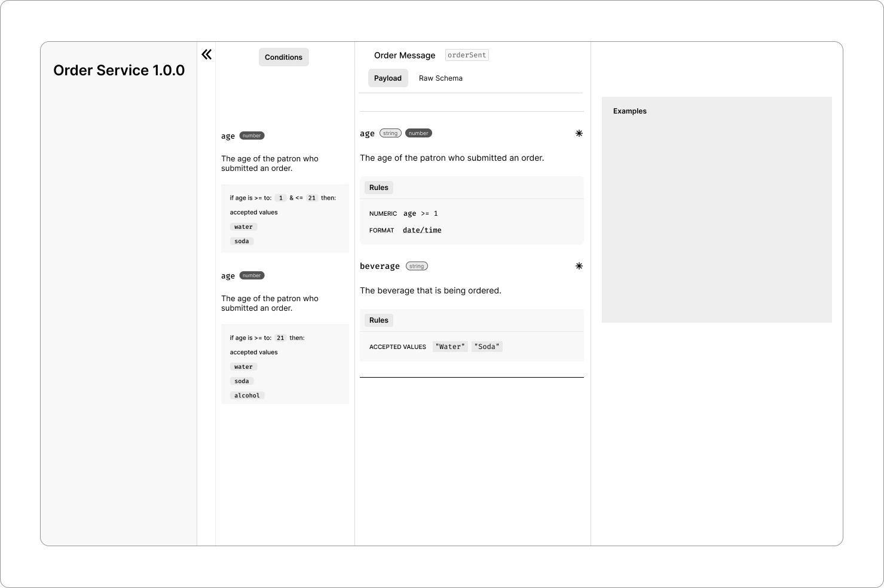Click the "Soda" accepted value chip
The height and width of the screenshot is (588, 884).
[x=487, y=347]
